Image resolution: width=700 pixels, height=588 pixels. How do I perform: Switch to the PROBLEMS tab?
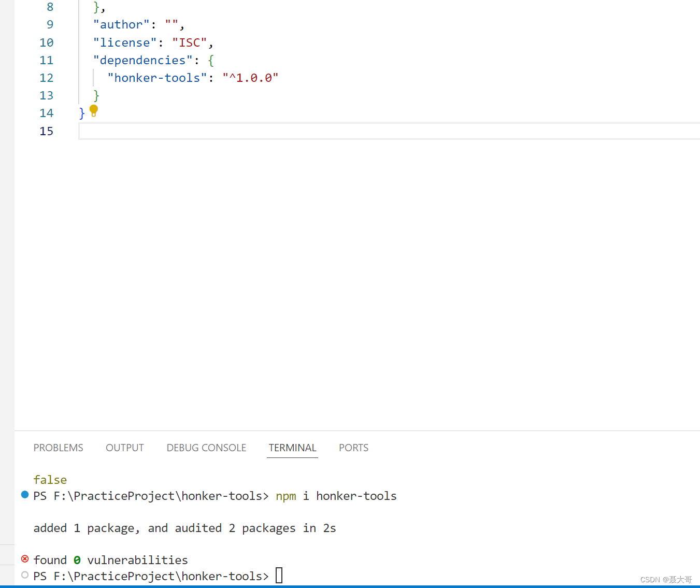[x=59, y=448]
